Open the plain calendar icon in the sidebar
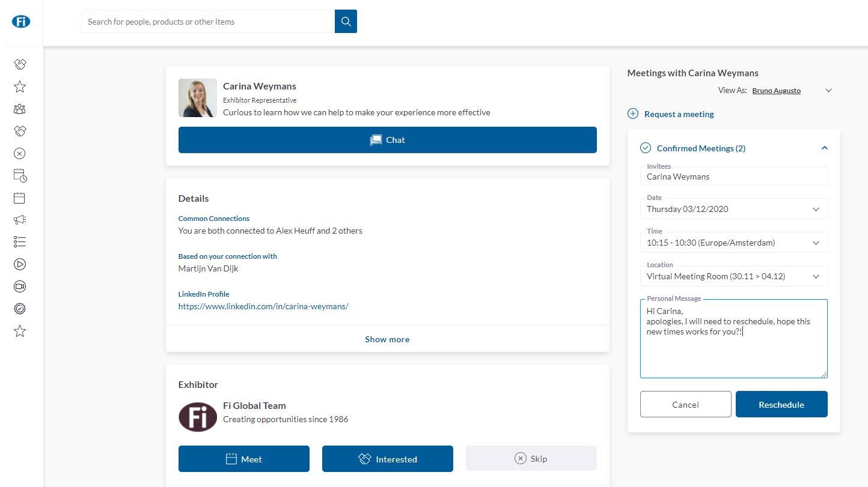This screenshot has width=868, height=487. coord(20,198)
